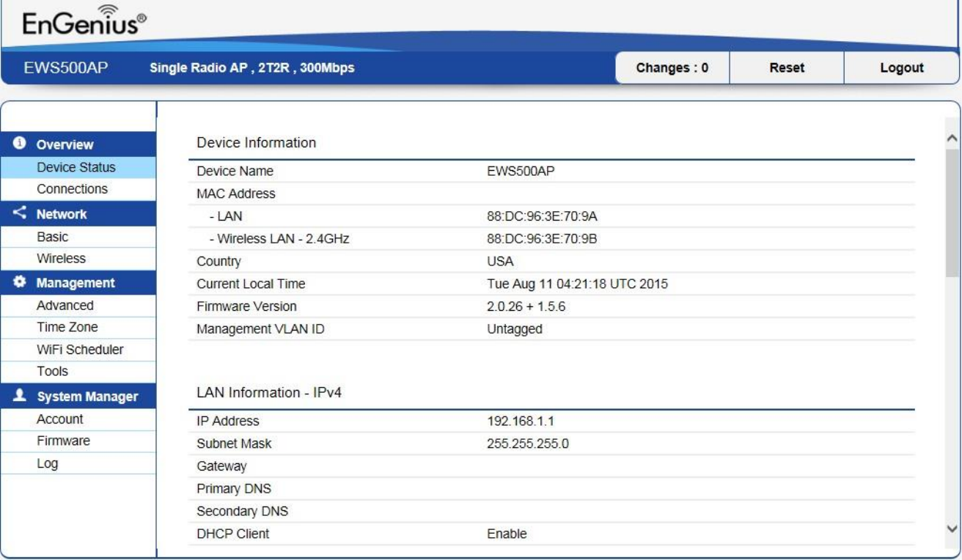This screenshot has width=962, height=560.
Task: Click the Subnet Mask label
Action: (234, 443)
